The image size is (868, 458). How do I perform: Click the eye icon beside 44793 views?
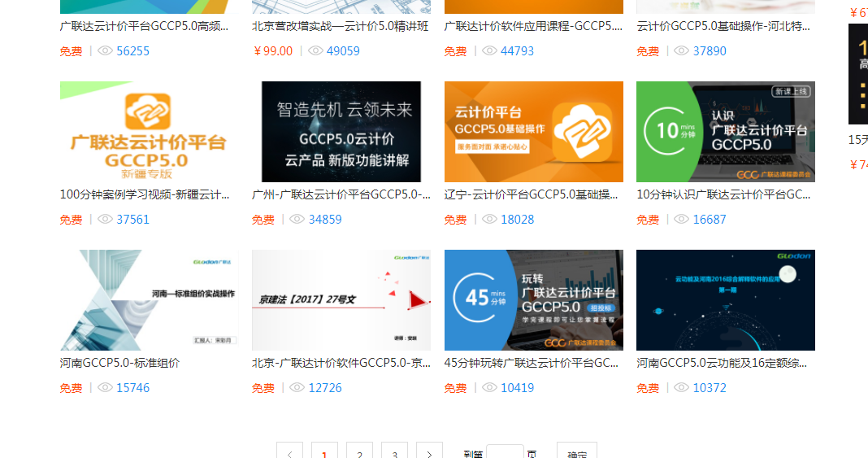(x=489, y=50)
